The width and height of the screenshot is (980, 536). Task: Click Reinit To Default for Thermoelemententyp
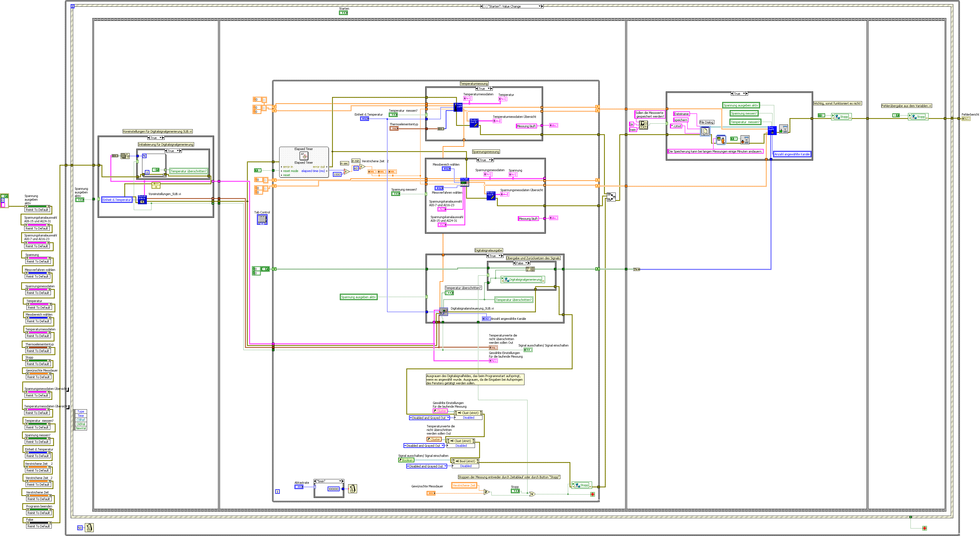click(x=38, y=351)
